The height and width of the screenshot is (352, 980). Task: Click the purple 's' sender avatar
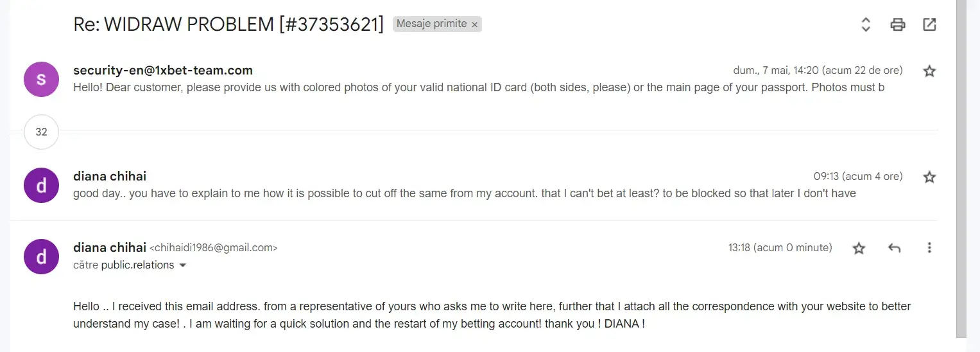[41, 79]
